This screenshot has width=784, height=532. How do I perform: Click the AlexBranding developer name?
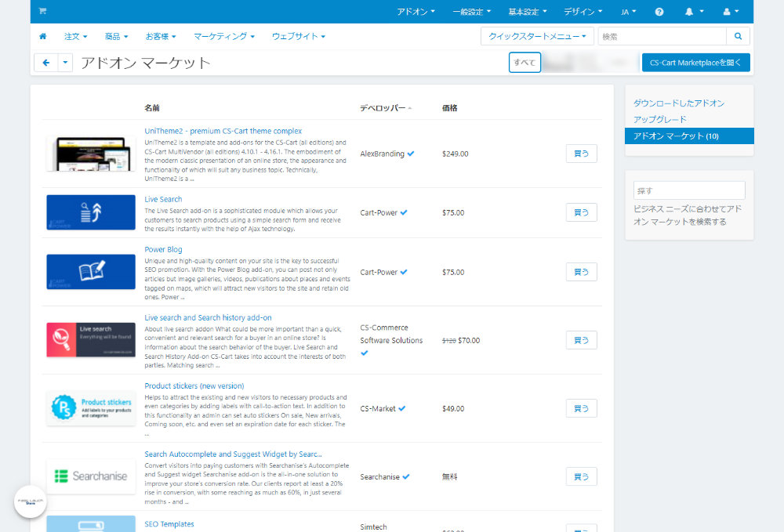[x=382, y=154]
